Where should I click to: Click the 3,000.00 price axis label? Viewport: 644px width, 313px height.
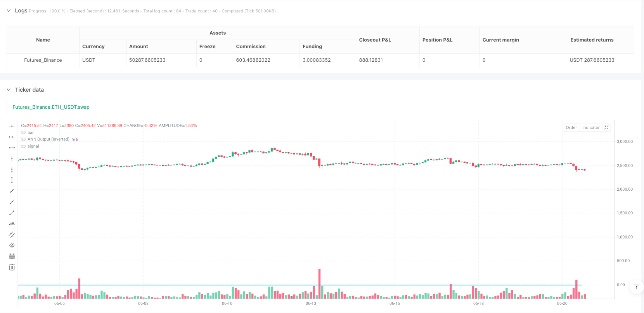tap(625, 142)
